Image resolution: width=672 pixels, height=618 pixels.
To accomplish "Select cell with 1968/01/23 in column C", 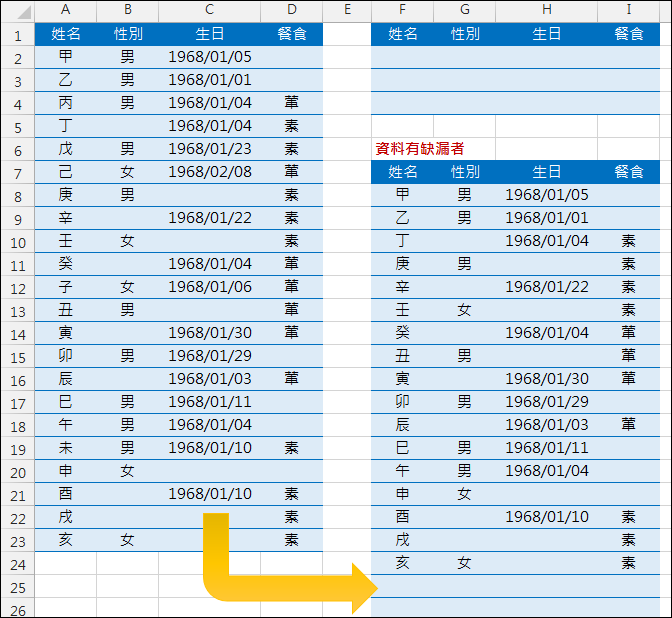I will click(209, 149).
